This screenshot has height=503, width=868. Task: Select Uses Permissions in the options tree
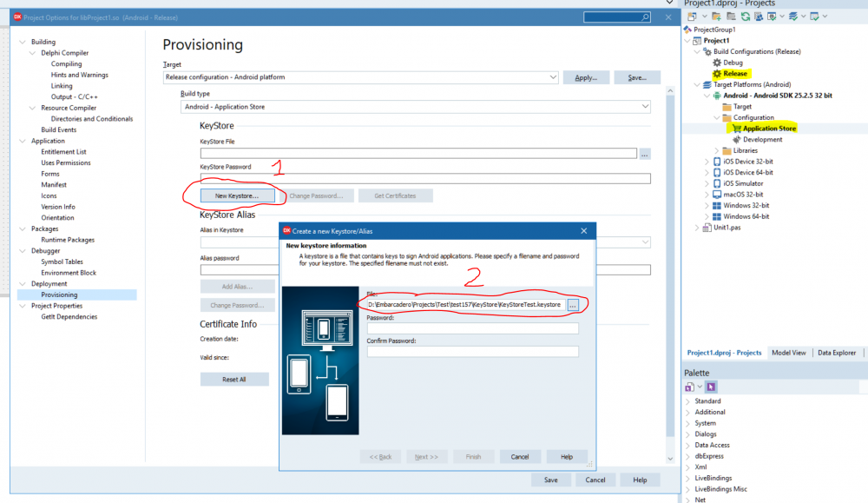[x=66, y=162]
